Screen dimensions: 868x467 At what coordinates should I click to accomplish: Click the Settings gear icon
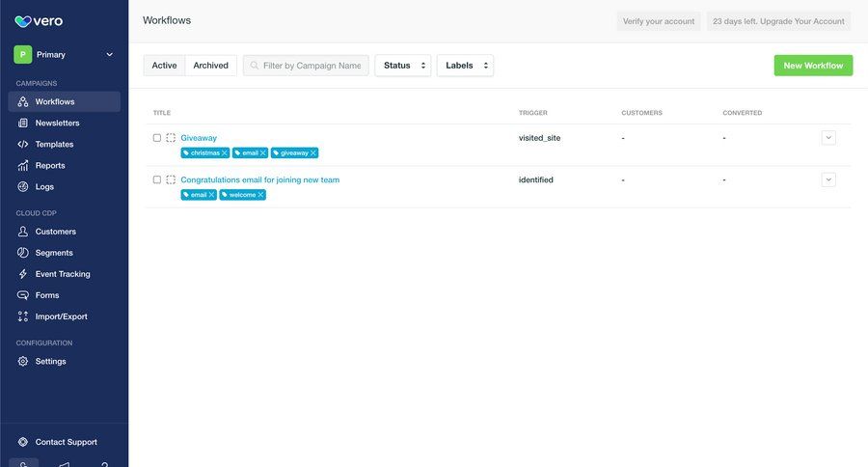point(23,361)
